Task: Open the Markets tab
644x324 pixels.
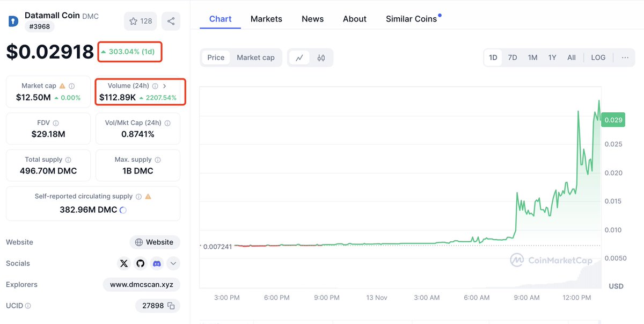Action: [266, 19]
